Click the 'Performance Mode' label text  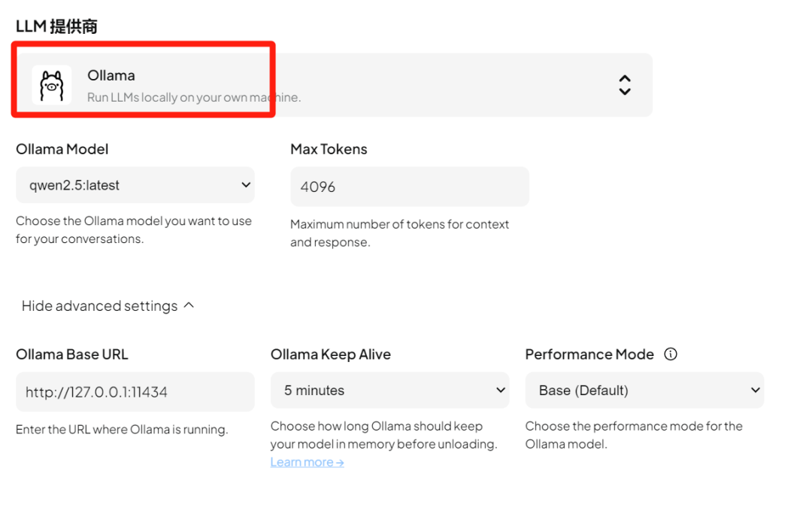tap(590, 354)
